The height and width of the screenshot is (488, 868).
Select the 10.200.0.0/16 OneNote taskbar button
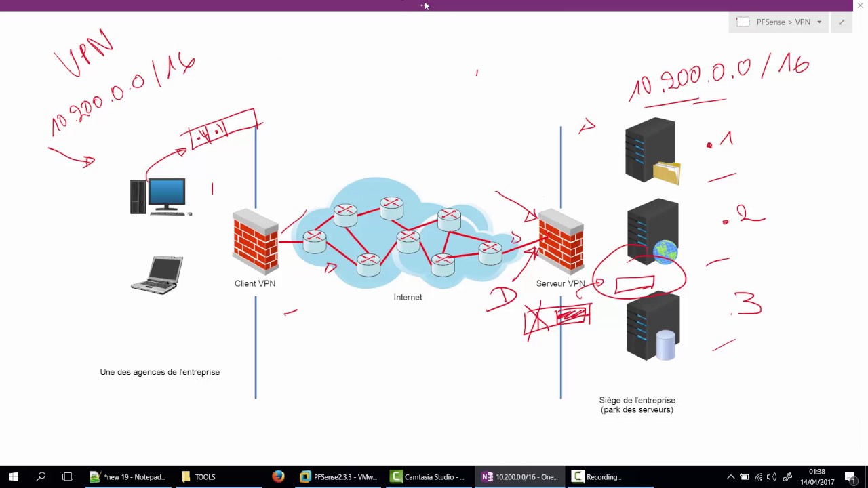point(520,477)
